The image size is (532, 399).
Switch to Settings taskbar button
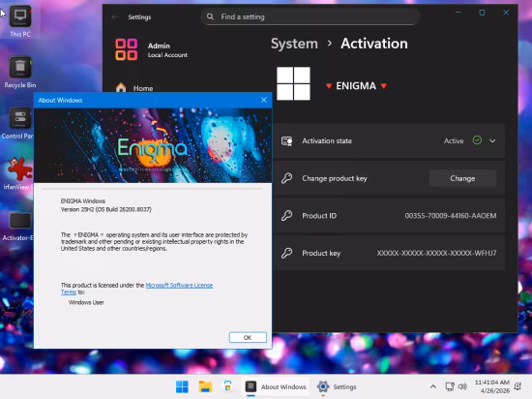coord(337,386)
